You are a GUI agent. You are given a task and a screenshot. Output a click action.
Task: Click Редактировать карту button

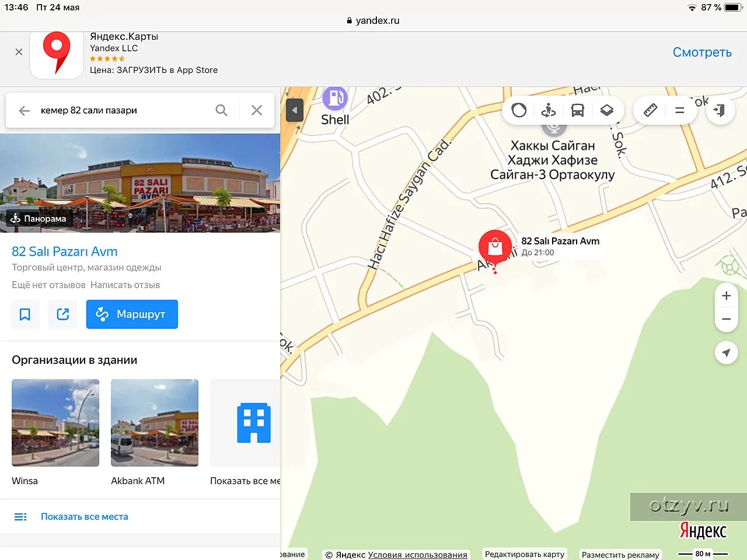point(525,554)
